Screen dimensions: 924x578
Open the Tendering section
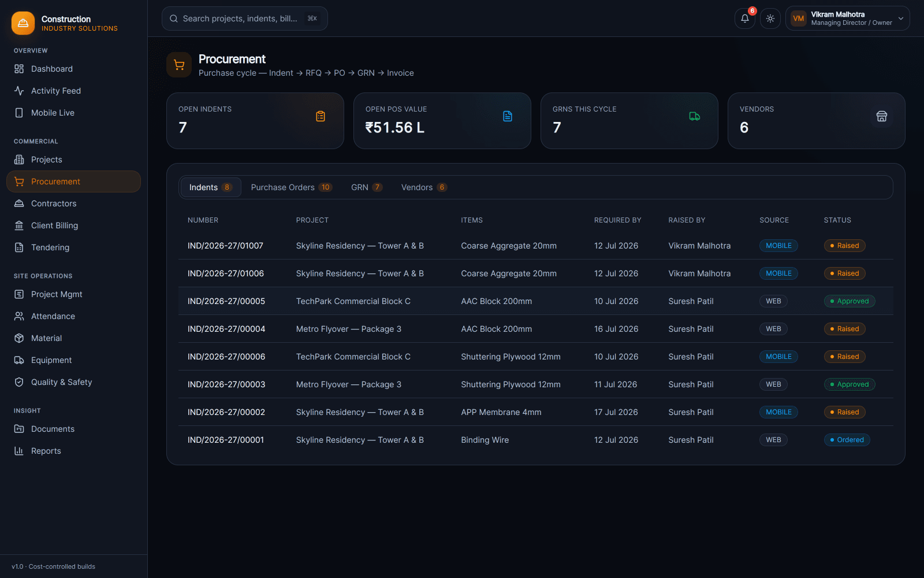pos(73,247)
